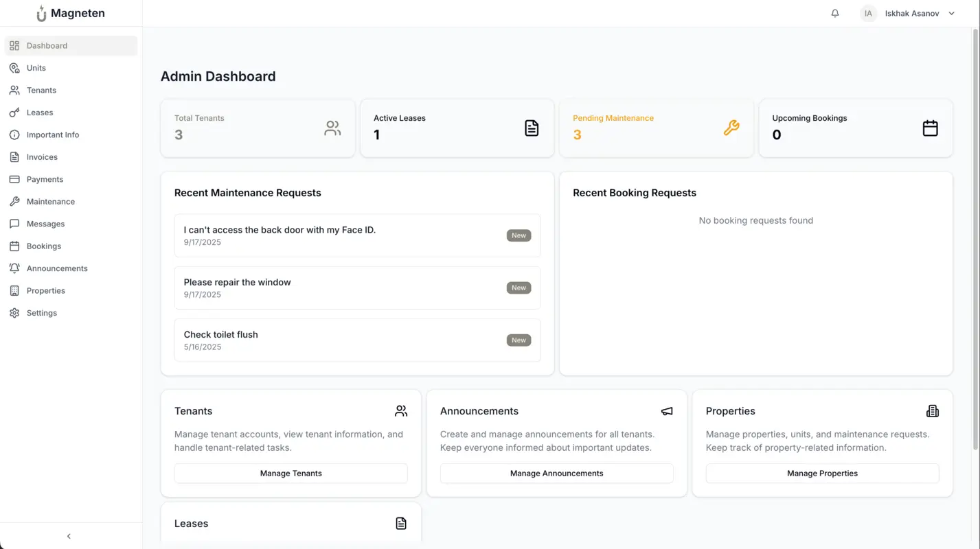Open Settings from the sidebar
The height and width of the screenshot is (549, 980).
pyautogui.click(x=42, y=313)
